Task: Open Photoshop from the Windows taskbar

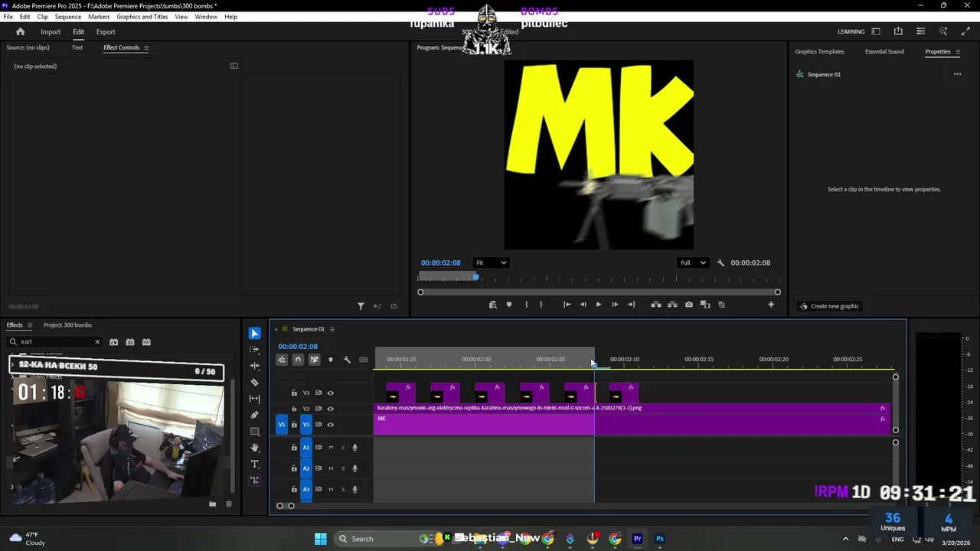Action: [x=660, y=539]
